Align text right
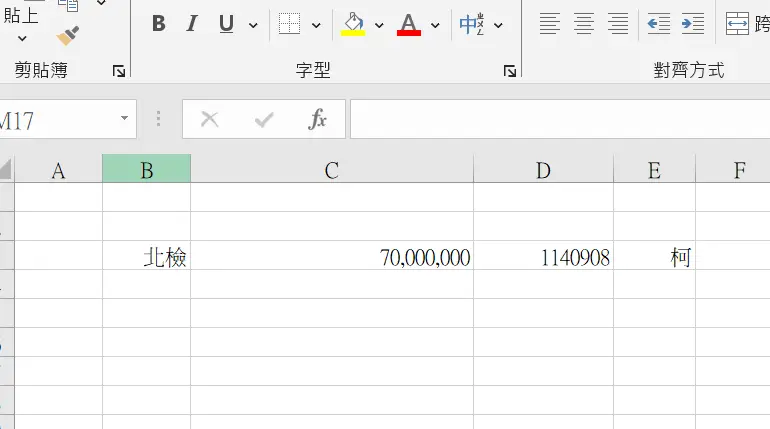 (x=618, y=24)
